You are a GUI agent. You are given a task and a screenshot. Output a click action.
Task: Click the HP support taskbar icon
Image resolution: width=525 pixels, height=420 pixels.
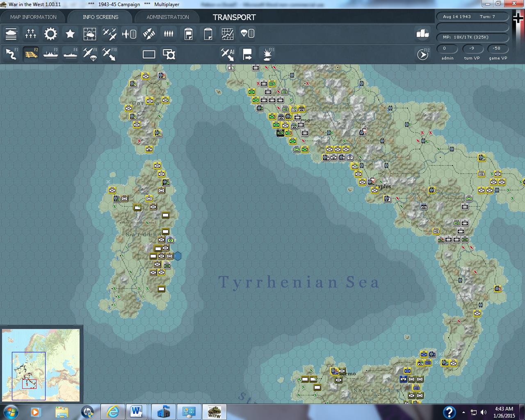(x=87, y=411)
